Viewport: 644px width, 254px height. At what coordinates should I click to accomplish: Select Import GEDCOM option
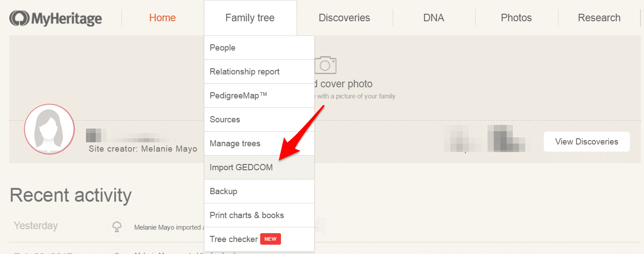[x=259, y=168]
